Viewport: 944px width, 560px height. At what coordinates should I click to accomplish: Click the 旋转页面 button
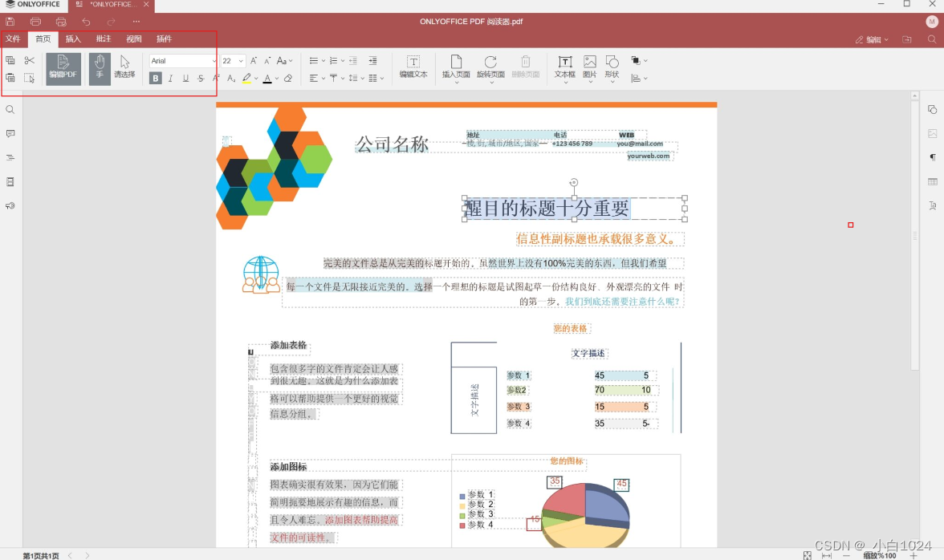[x=490, y=68]
